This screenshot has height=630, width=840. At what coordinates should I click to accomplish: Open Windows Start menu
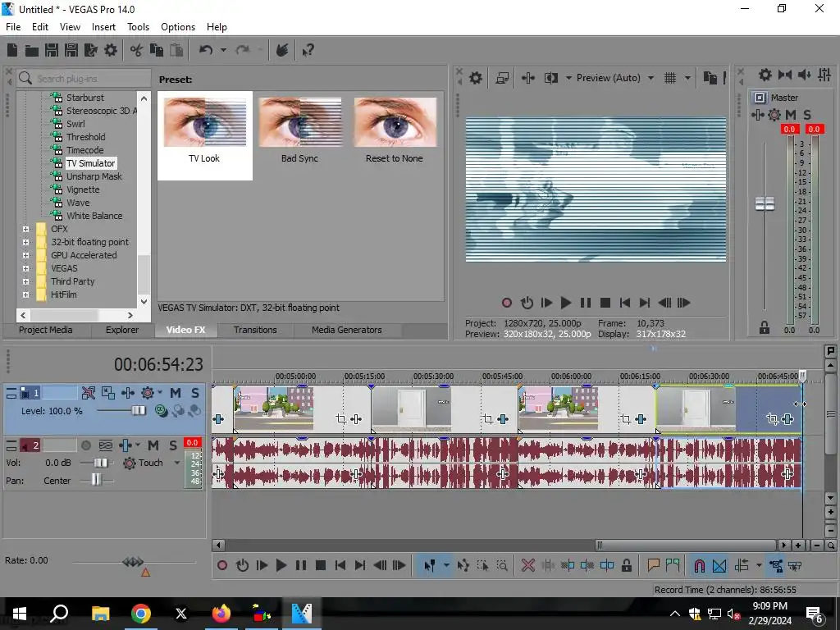pos(20,614)
